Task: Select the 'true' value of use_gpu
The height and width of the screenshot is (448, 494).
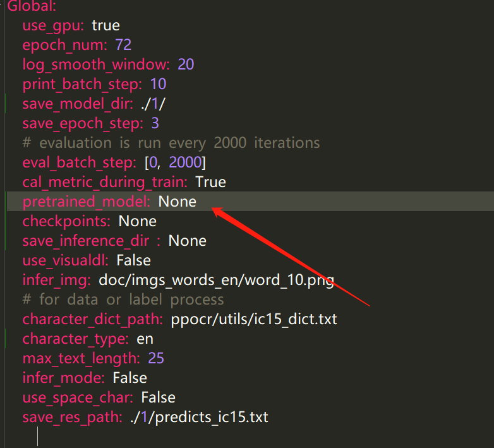Action: coord(105,26)
